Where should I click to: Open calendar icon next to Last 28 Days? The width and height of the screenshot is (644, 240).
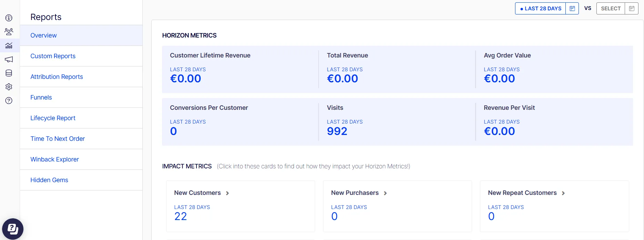coord(572,9)
